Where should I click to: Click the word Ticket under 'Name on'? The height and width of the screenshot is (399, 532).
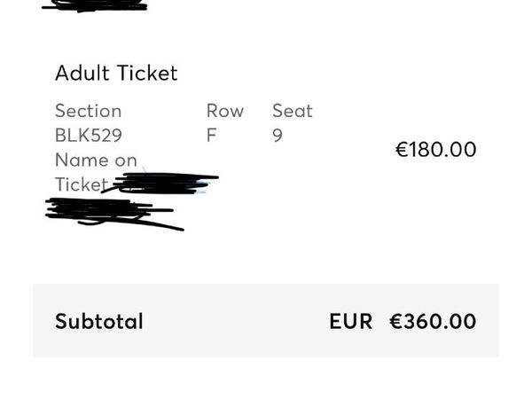click(x=81, y=184)
